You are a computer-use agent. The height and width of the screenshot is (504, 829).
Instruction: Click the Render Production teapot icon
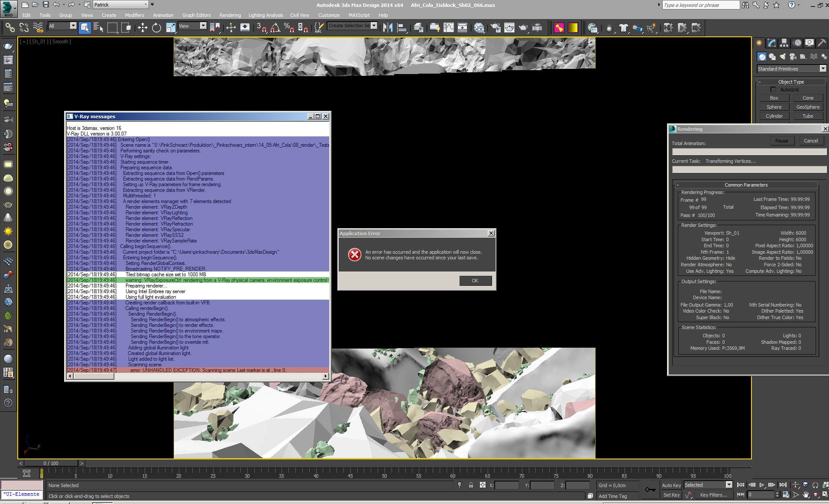(523, 28)
